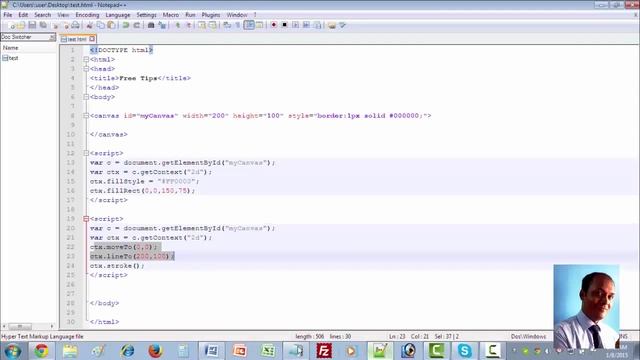Viewport: 640px width, 360px height.
Task: Click the Cut scissors icon
Action: point(89,25)
